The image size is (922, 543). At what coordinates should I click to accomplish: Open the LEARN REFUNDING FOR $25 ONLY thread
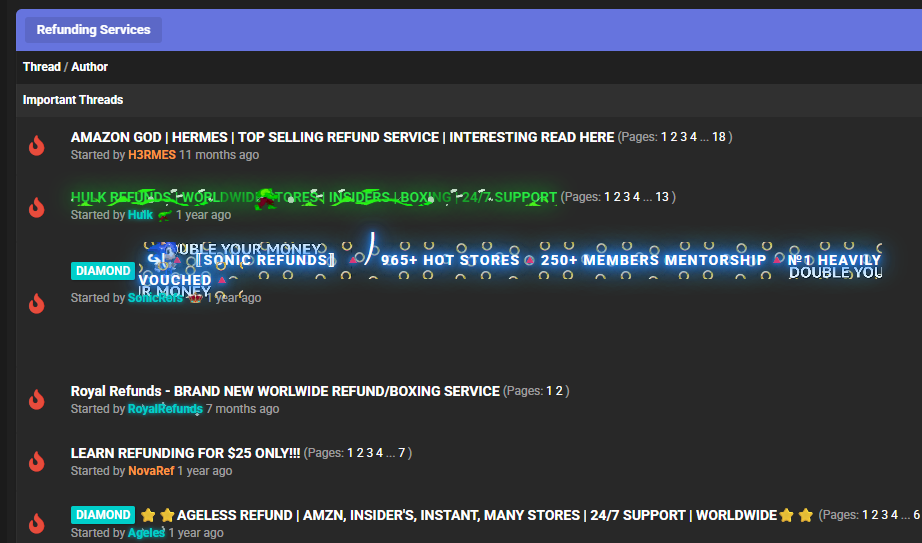pos(185,453)
